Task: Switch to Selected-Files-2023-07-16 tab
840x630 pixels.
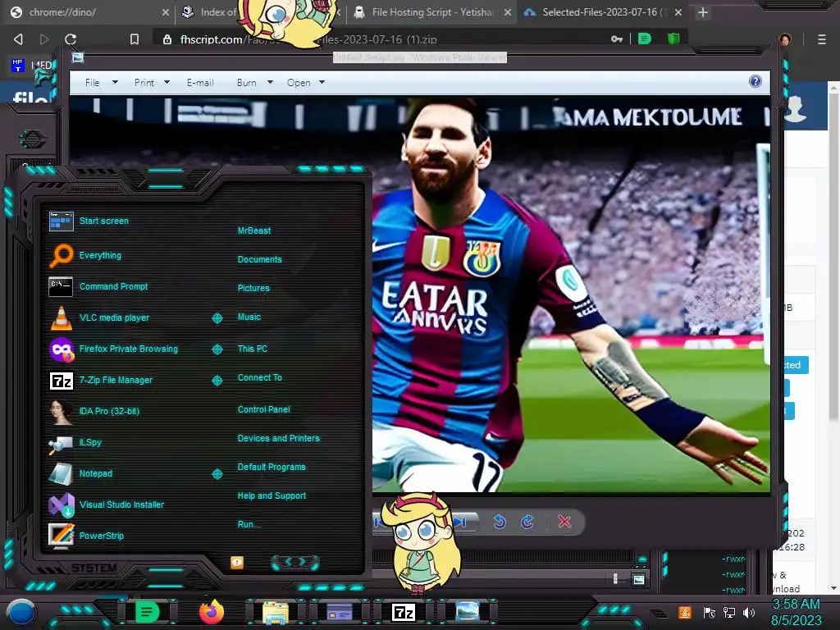Action: (x=603, y=11)
